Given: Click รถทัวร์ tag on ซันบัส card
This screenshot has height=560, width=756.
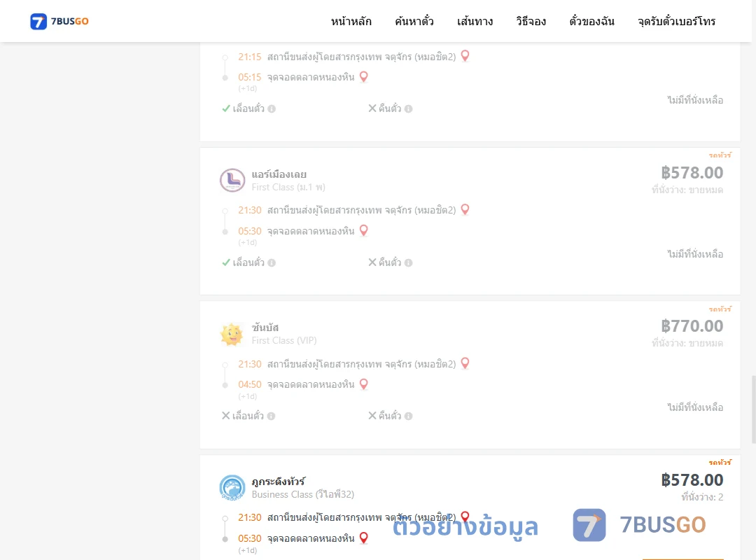Looking at the screenshot, I should pos(720,309).
